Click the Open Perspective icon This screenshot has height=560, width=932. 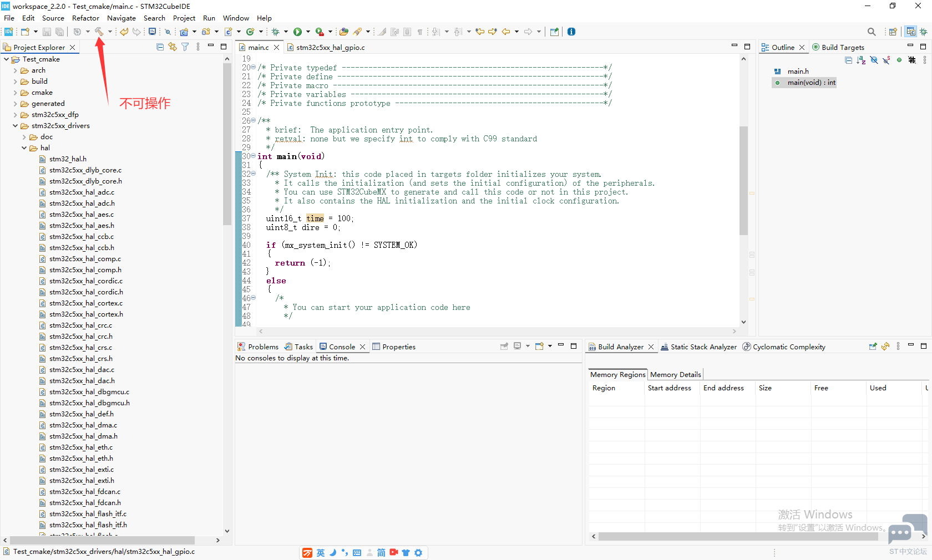[893, 32]
